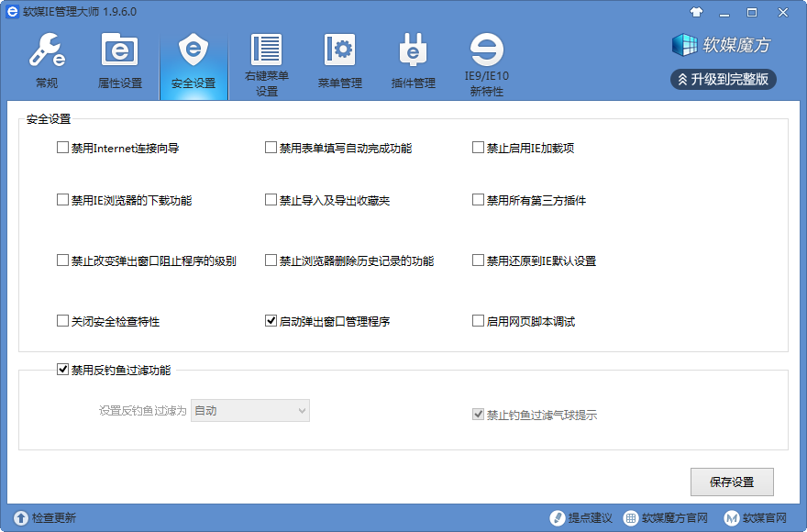Open the 菜单管理 menu management section
Viewport: 807px width, 532px height.
[340, 61]
